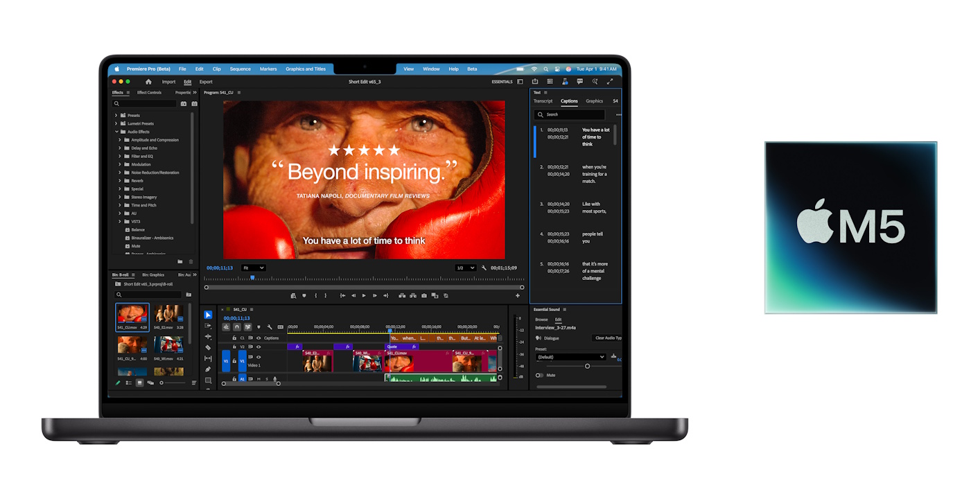Open timeline wrench display settings

tap(269, 327)
